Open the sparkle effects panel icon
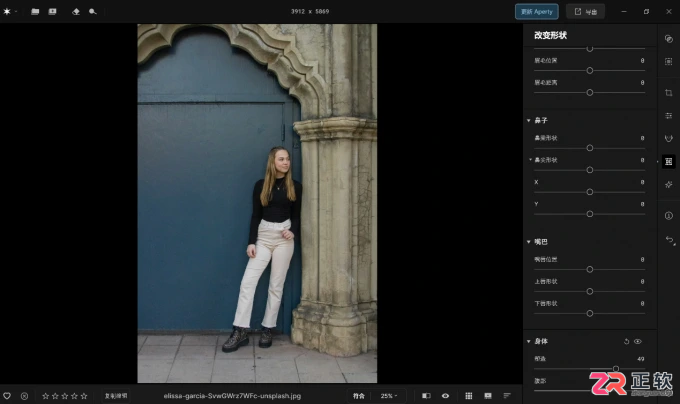680x404 pixels. [668, 184]
